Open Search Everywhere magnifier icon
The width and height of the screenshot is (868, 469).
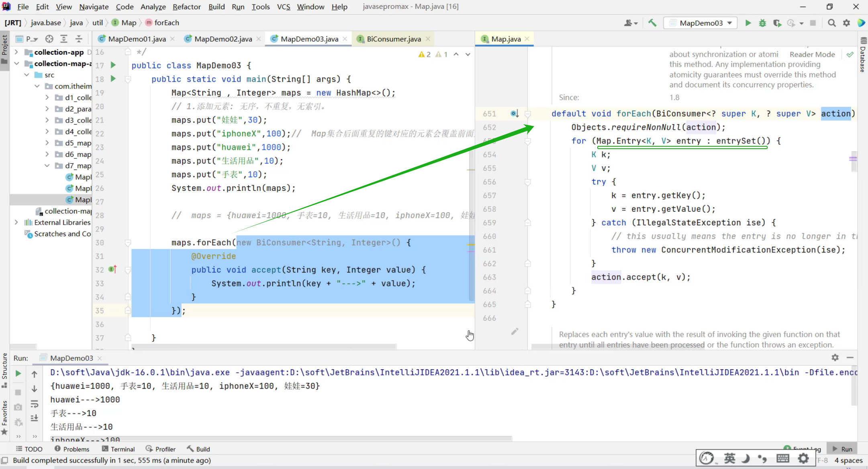click(832, 23)
